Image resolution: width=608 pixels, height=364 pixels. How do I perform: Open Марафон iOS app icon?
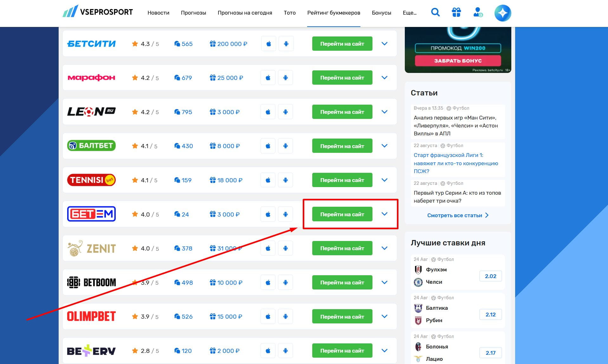(x=268, y=78)
